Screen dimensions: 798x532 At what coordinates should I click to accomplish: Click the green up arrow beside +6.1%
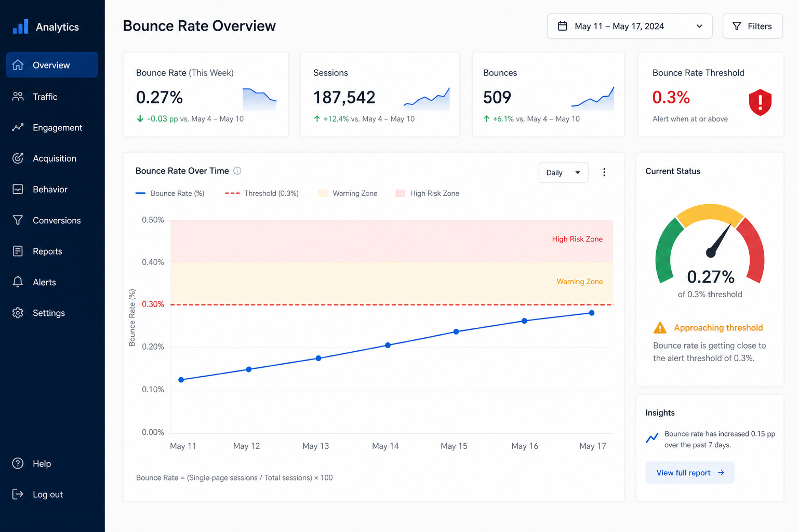point(486,119)
